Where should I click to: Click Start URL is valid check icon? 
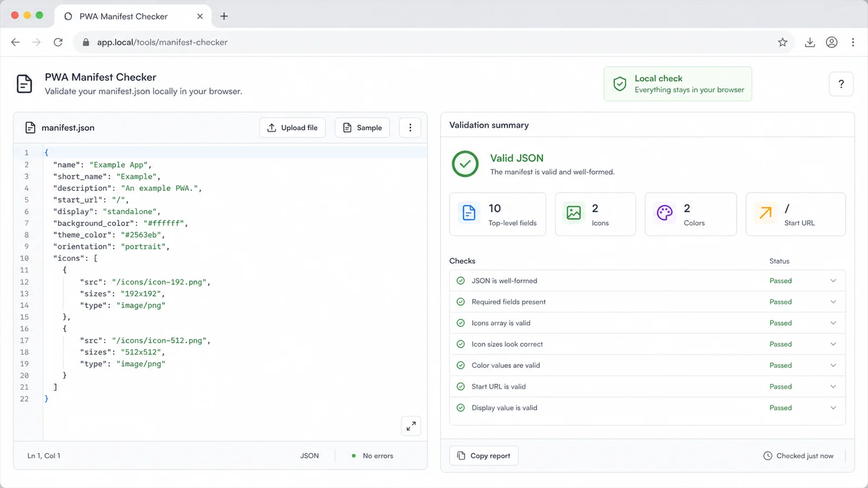point(461,387)
